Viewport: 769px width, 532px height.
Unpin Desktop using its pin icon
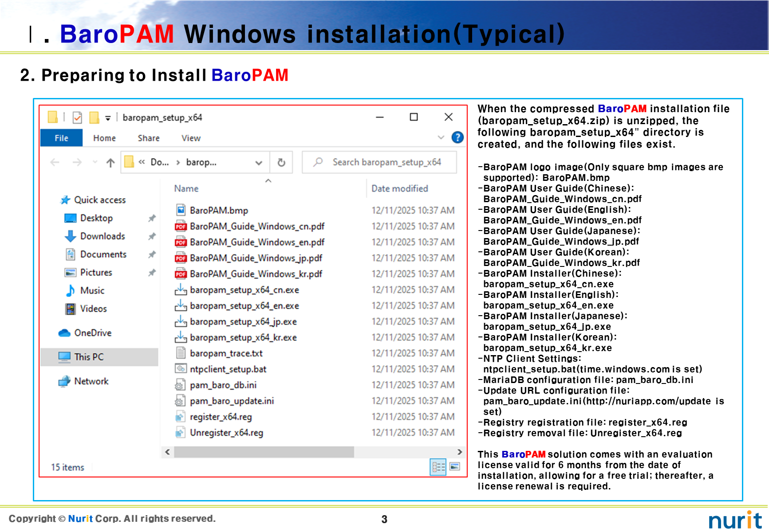point(152,218)
